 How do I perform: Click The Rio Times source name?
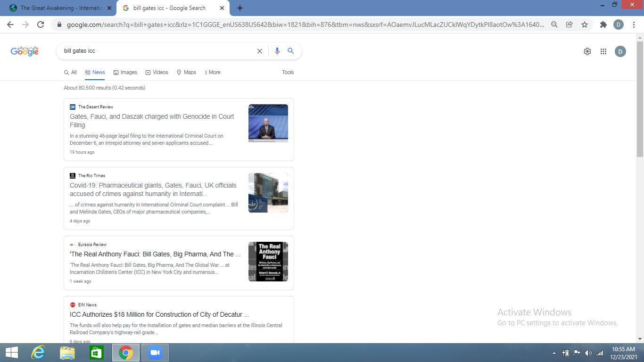[x=91, y=176]
